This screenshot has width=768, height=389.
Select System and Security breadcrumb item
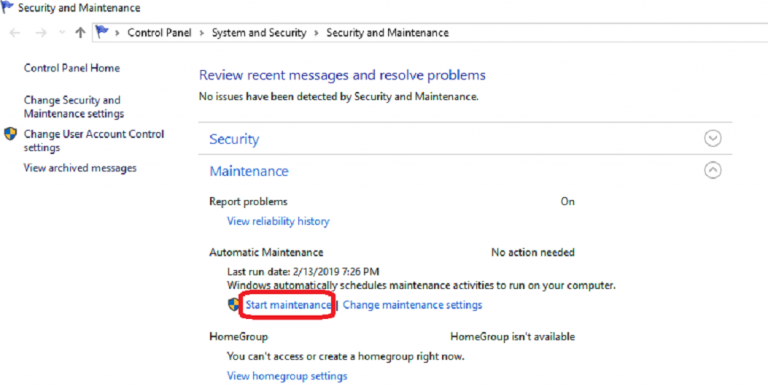pos(259,33)
